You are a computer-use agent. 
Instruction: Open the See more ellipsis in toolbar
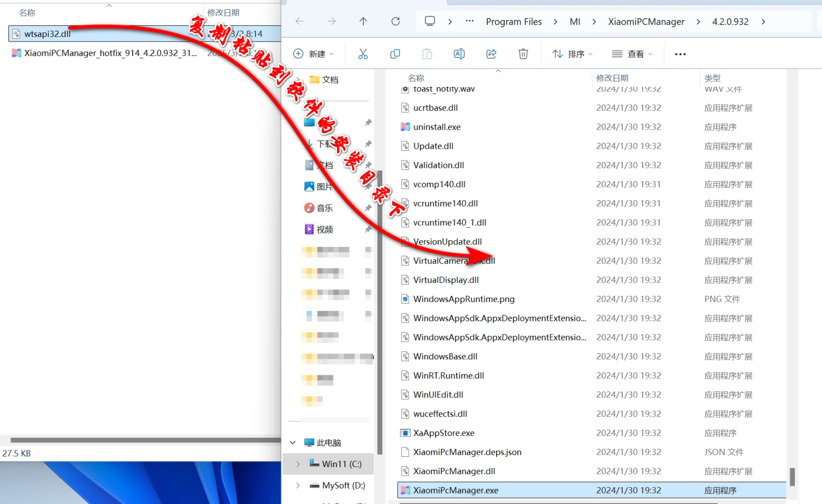coord(681,54)
